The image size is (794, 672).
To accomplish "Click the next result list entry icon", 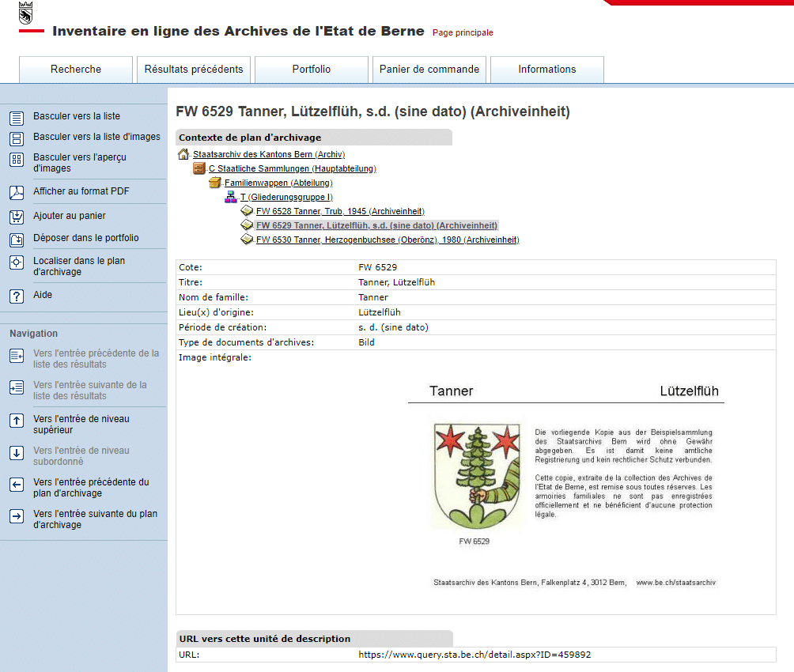I will coord(17,387).
